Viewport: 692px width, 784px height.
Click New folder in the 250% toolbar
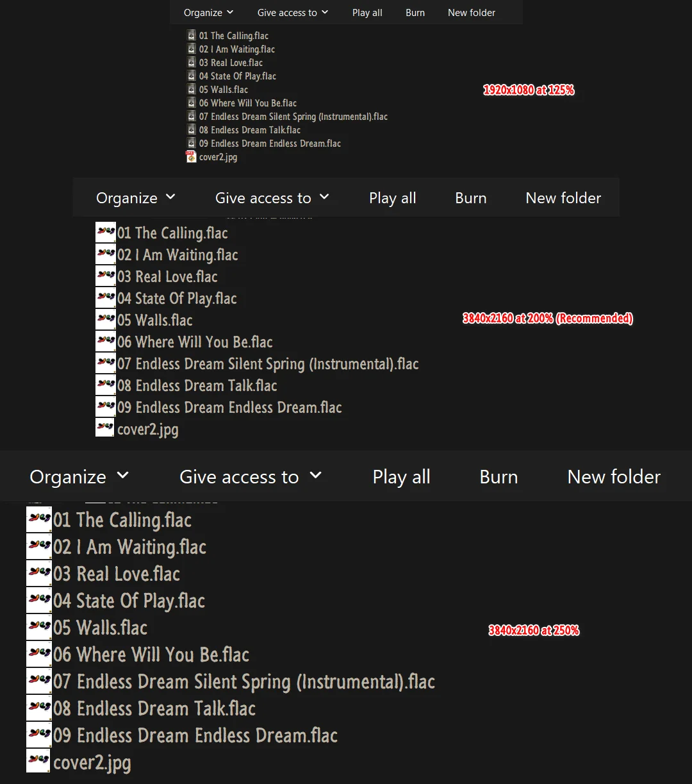point(614,477)
